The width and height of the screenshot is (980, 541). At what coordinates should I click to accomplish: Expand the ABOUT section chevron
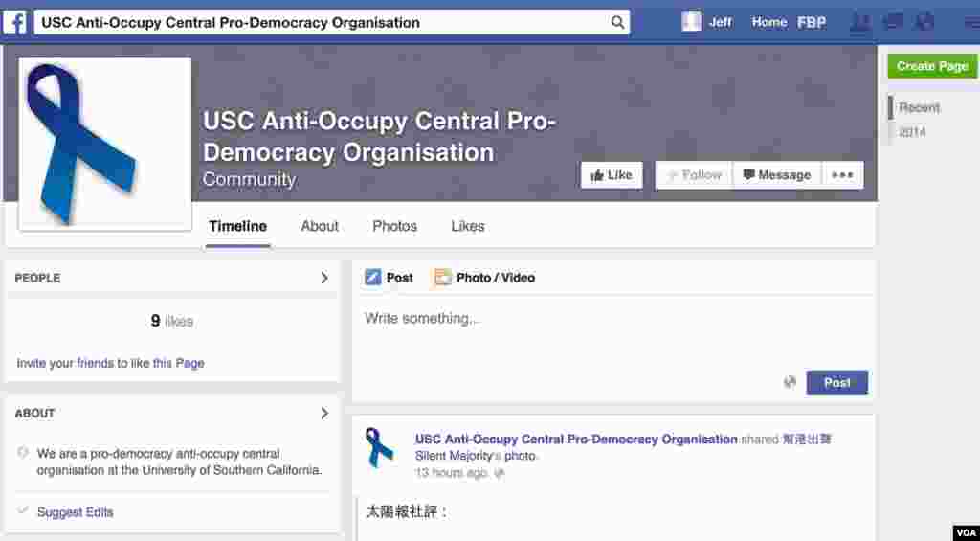(324, 414)
